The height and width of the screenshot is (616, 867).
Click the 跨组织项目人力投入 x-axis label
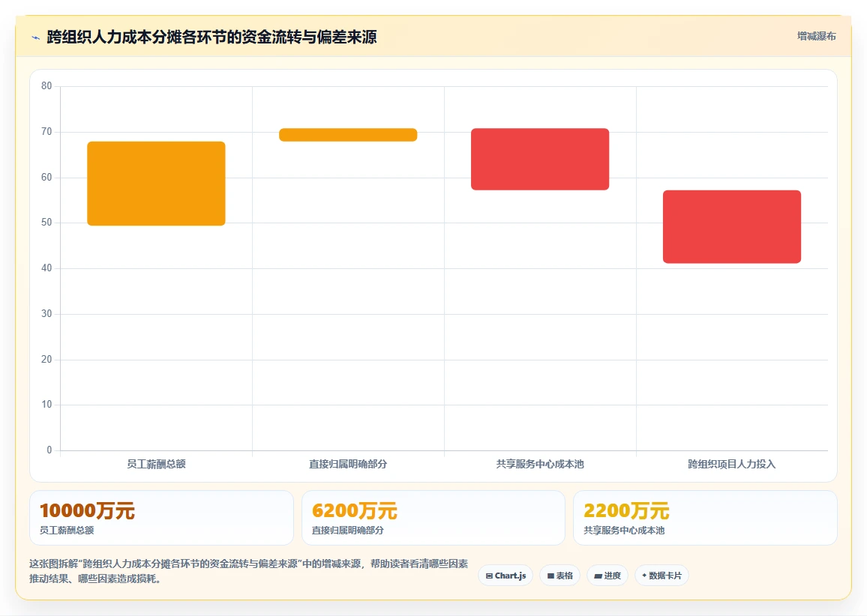click(732, 464)
